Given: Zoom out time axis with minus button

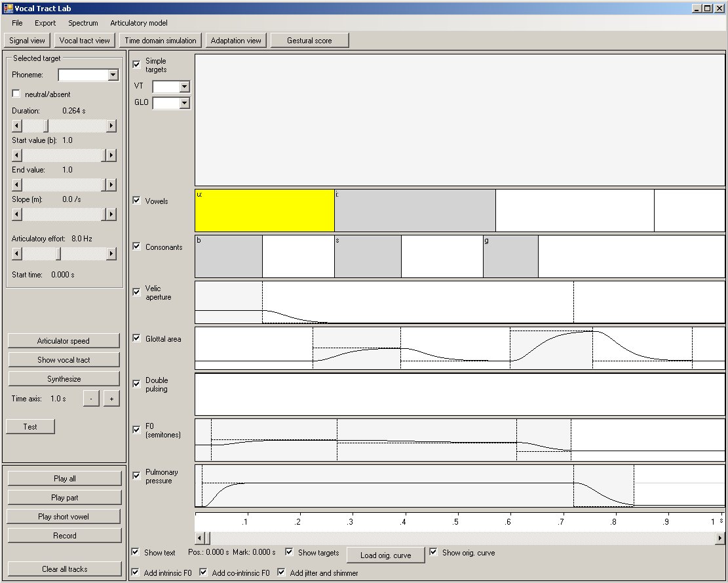Looking at the screenshot, I should point(91,399).
